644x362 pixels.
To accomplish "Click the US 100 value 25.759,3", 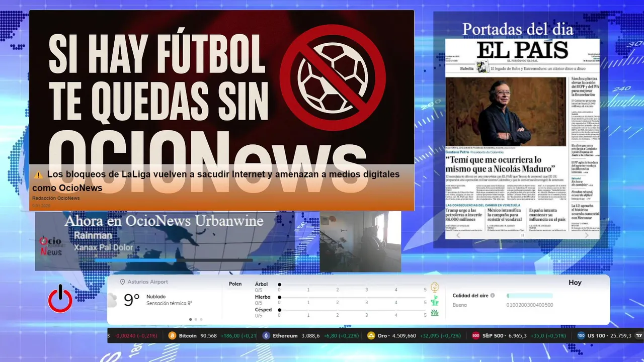I will pos(620,336).
